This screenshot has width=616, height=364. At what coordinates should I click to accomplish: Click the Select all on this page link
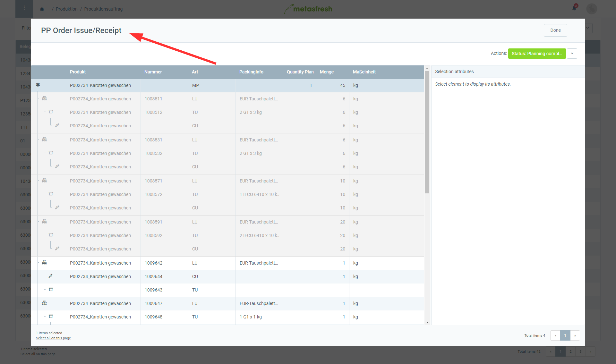click(x=53, y=338)
